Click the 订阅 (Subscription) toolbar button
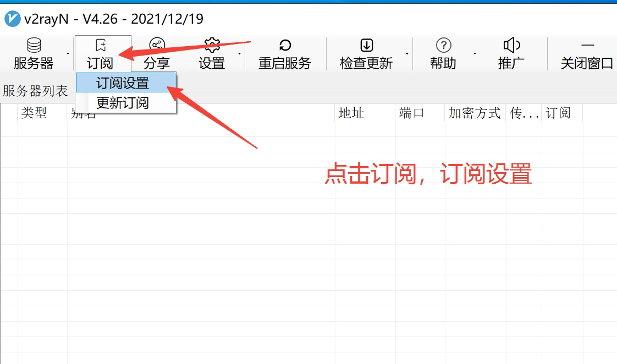The height and width of the screenshot is (364, 617). (x=101, y=53)
